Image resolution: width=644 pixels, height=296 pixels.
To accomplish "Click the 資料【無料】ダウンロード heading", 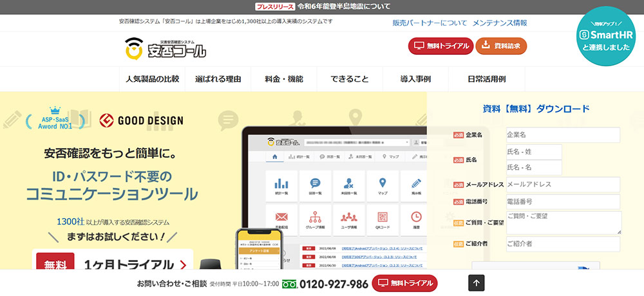I will tap(536, 109).
